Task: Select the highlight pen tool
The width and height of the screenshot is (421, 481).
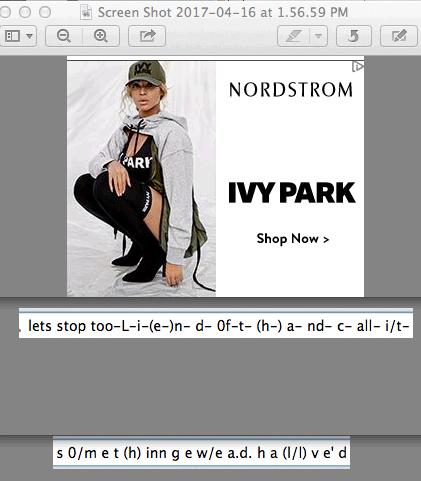Action: coord(293,36)
